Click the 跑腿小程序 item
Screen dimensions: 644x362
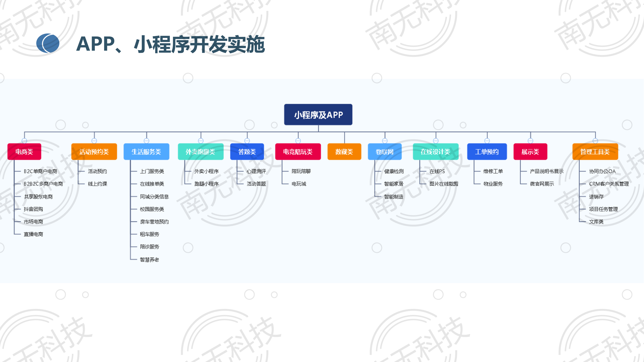[206, 184]
